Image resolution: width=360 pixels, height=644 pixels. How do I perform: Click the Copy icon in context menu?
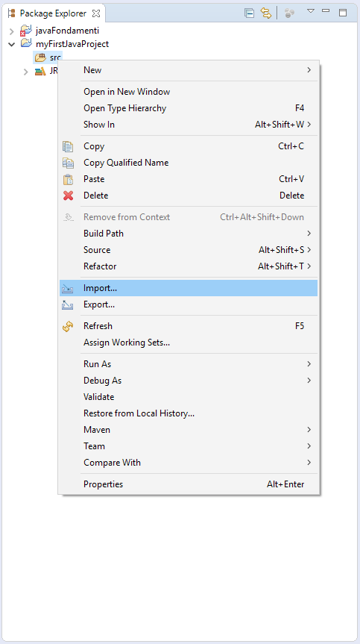click(68, 146)
